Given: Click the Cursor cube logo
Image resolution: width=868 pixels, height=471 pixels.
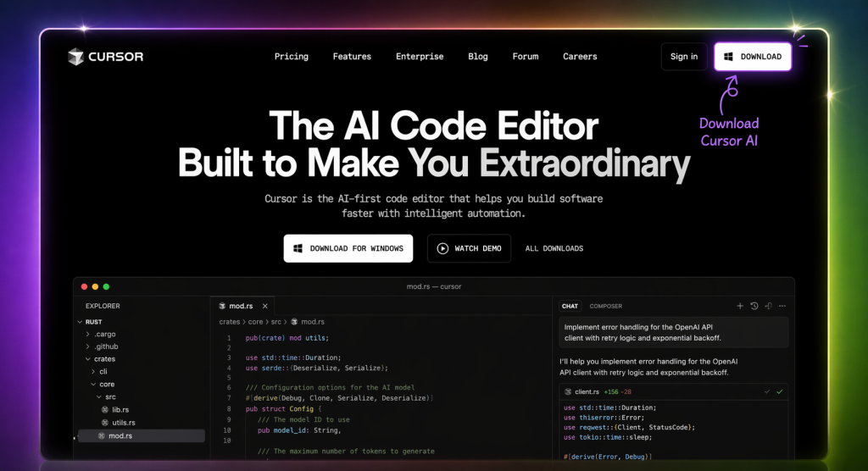Looking at the screenshot, I should [75, 57].
